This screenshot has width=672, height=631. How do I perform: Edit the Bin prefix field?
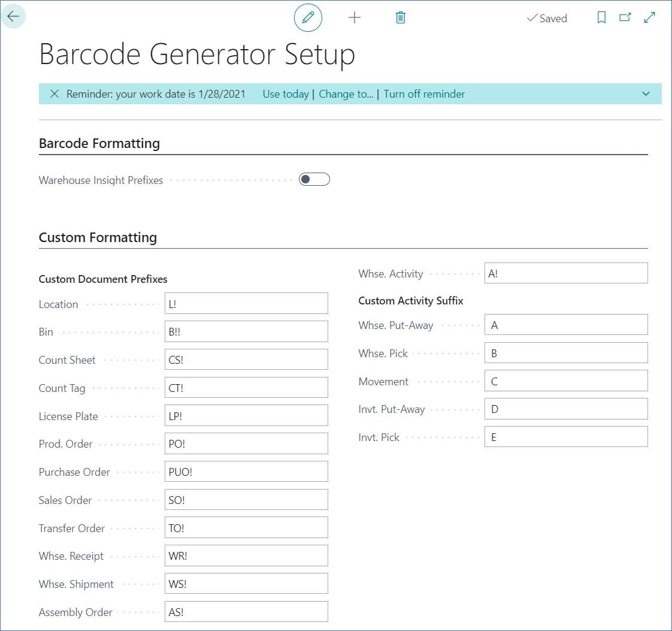point(246,331)
